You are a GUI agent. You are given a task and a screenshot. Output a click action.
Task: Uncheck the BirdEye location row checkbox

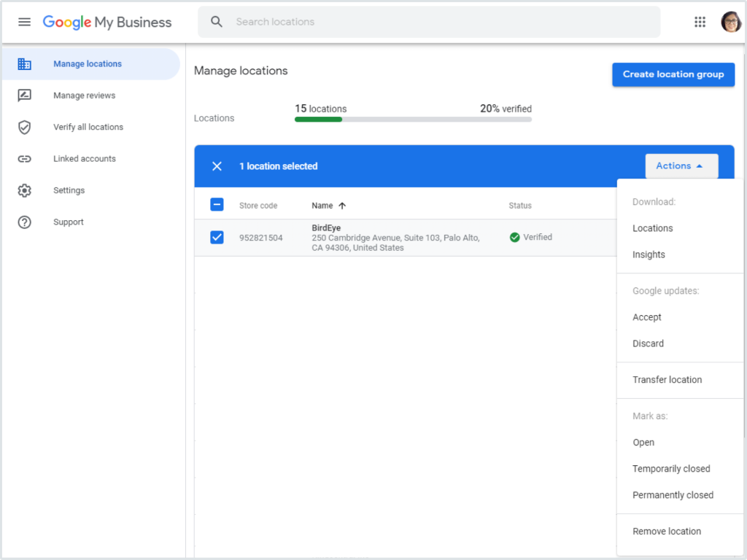[x=217, y=237]
